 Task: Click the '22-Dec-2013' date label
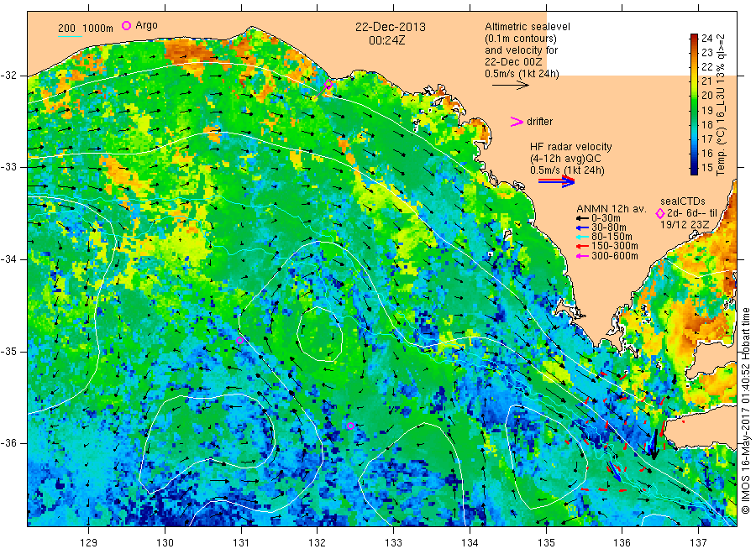coord(391,27)
